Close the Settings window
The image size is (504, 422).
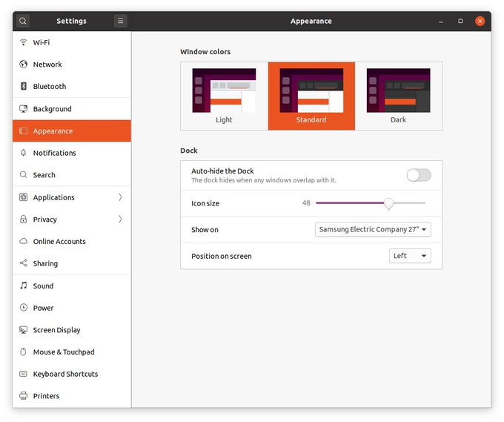tap(480, 21)
